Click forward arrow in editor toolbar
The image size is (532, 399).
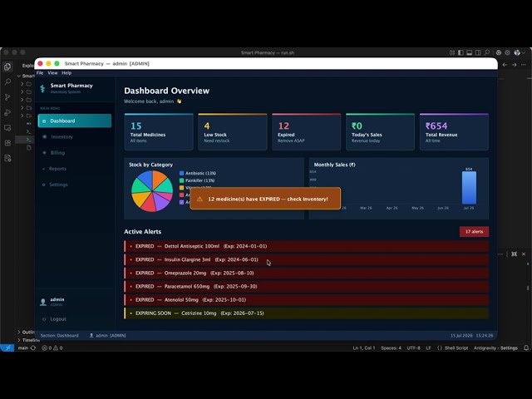(x=515, y=65)
